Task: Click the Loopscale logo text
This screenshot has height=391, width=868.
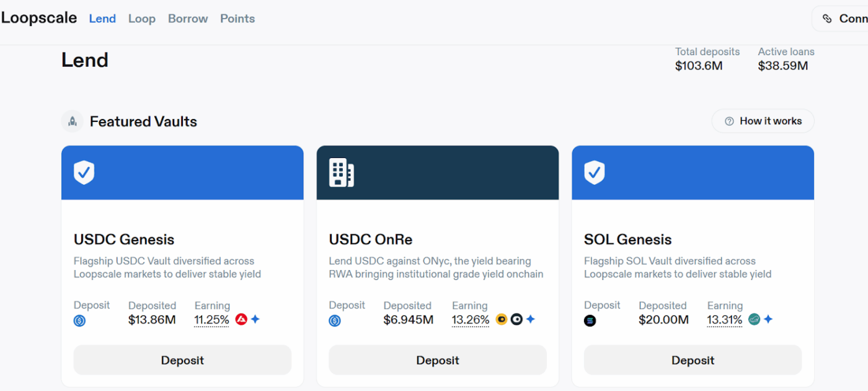Action: coord(39,18)
